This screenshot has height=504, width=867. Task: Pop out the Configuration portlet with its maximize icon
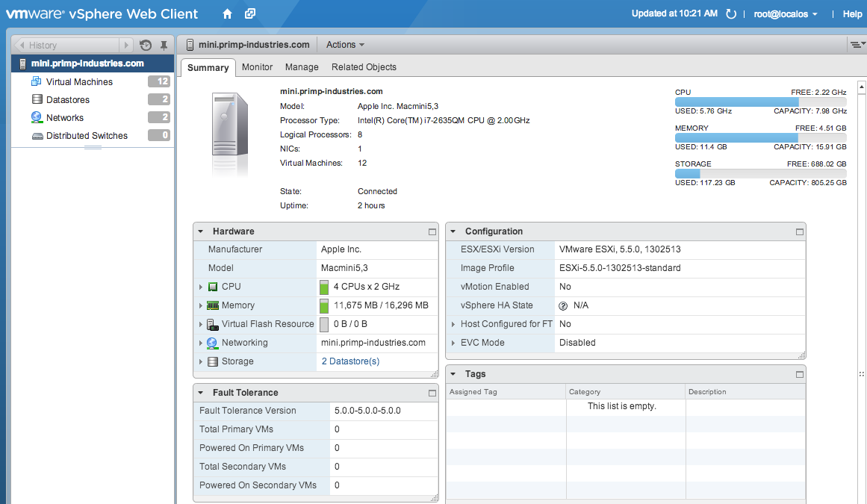[x=798, y=231]
